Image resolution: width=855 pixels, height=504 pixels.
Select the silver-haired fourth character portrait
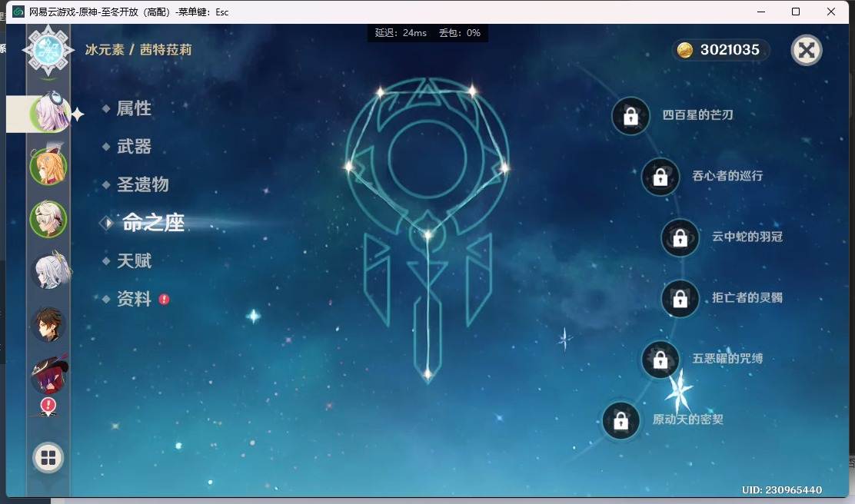tap(50, 270)
